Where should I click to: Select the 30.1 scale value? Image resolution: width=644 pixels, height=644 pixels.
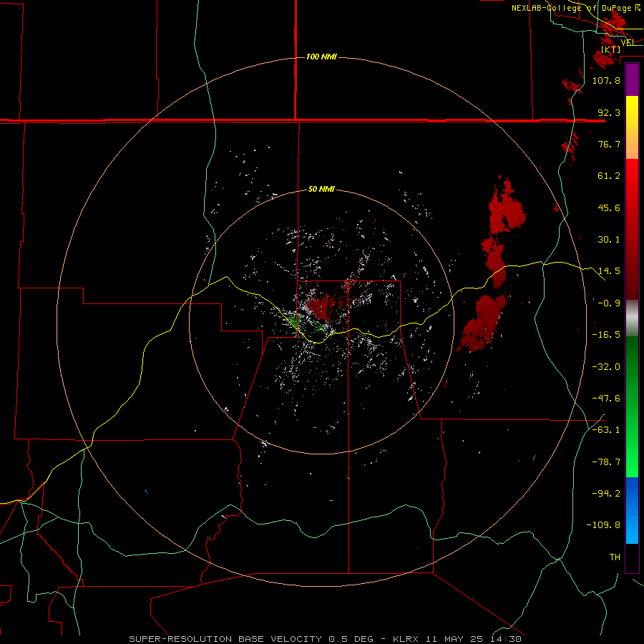click(x=609, y=240)
